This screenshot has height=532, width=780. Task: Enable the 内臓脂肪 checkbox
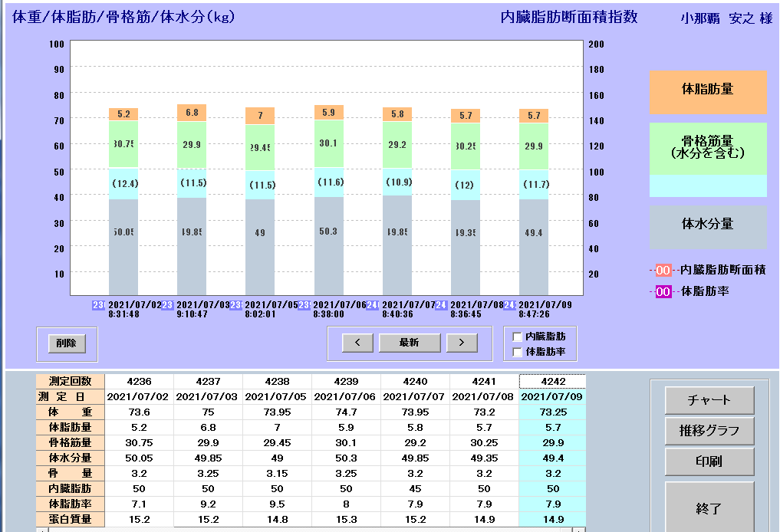518,337
